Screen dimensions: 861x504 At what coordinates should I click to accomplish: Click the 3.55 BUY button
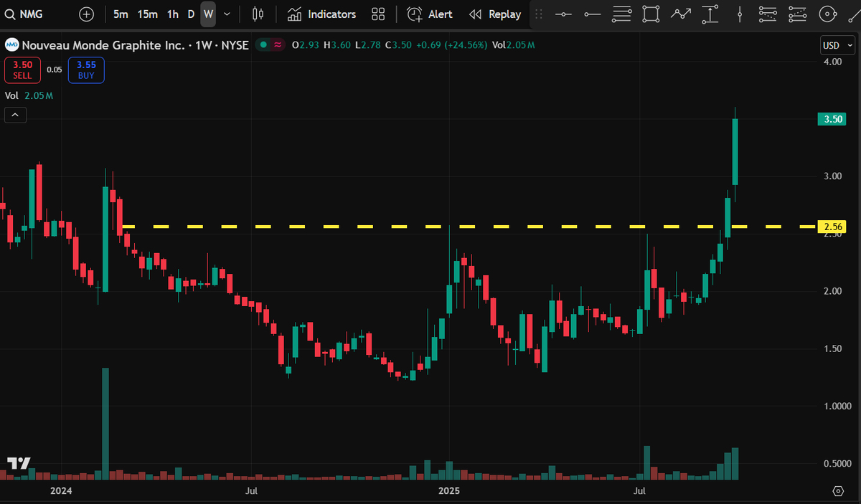point(86,70)
